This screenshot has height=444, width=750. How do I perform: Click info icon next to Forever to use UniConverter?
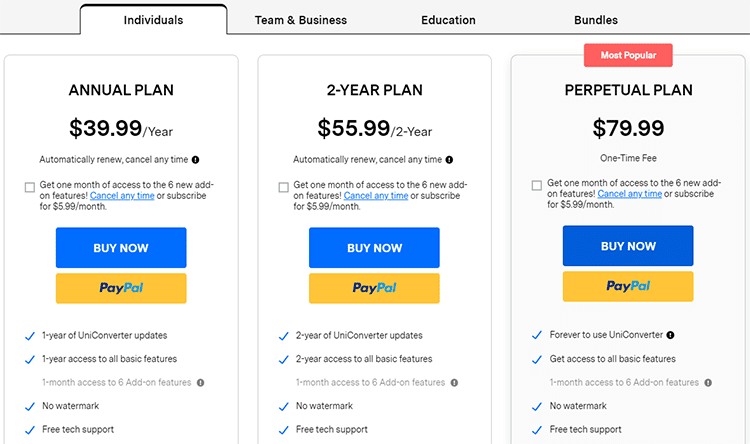point(670,335)
